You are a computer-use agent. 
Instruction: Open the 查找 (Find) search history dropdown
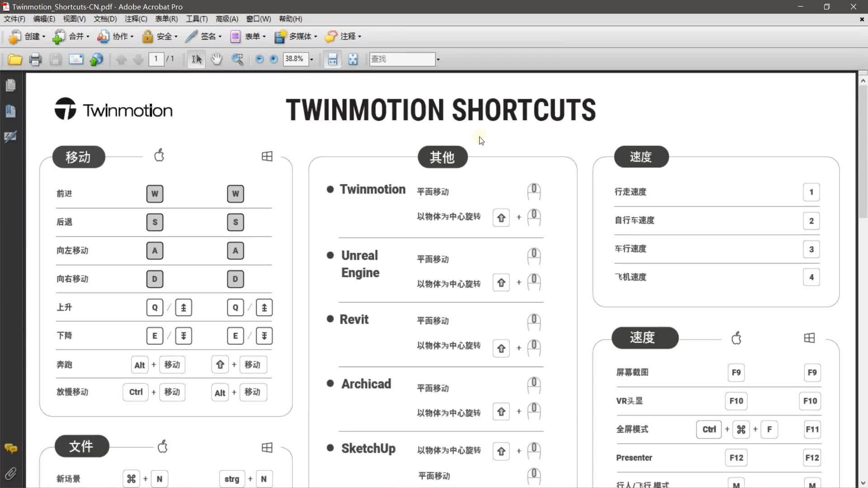coord(438,59)
